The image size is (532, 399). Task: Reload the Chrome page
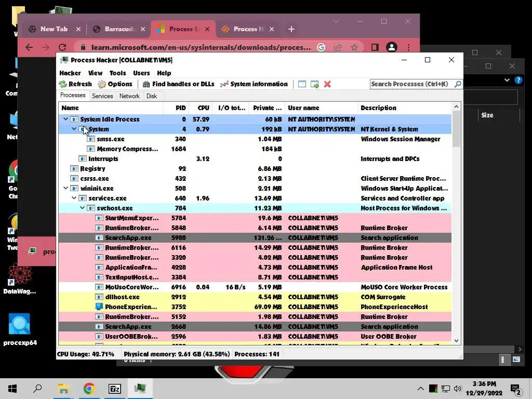click(x=62, y=47)
